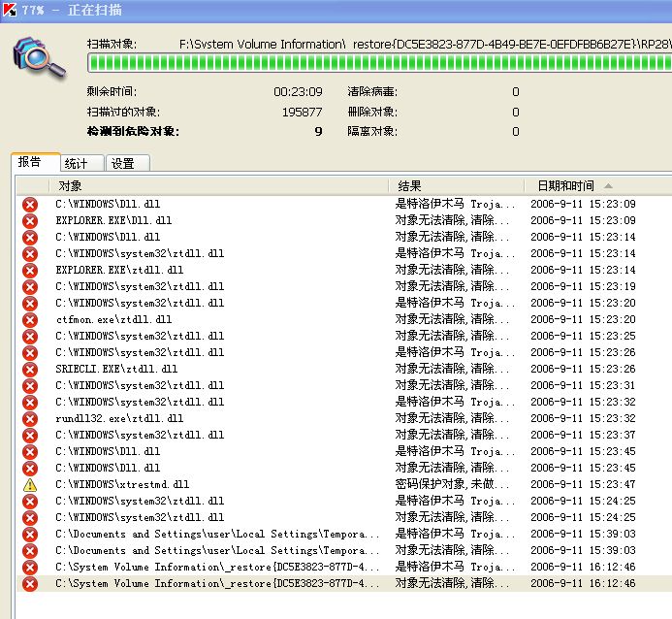The width and height of the screenshot is (672, 619).
Task: Click the 15:23:19 date cell
Action: click(583, 287)
